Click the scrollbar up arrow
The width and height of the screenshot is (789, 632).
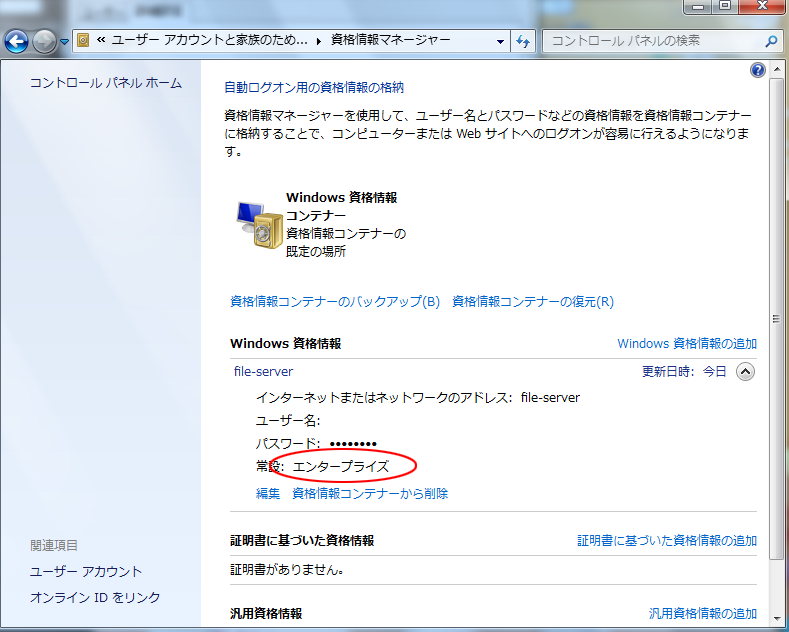click(776, 70)
